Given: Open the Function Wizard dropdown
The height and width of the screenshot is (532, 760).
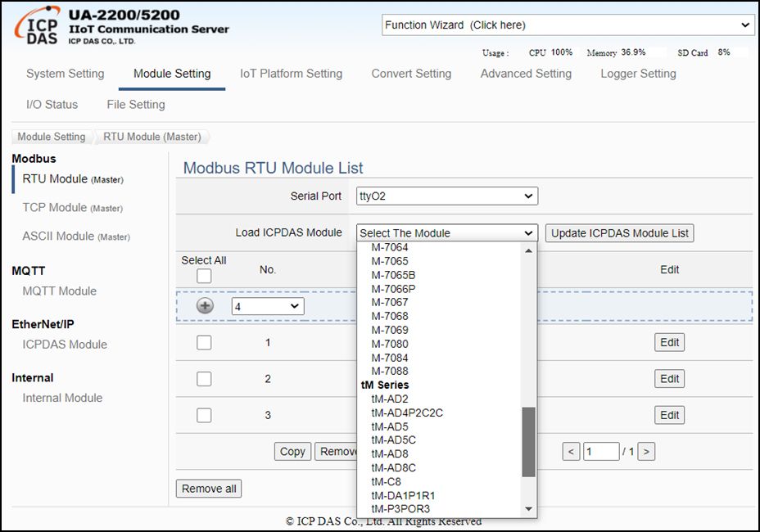Looking at the screenshot, I should pos(568,25).
